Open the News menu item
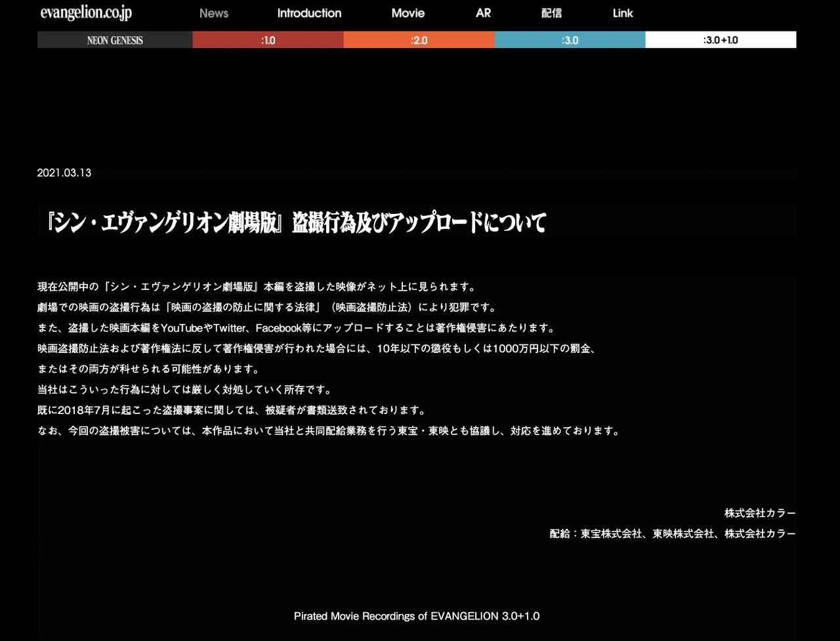 point(213,12)
